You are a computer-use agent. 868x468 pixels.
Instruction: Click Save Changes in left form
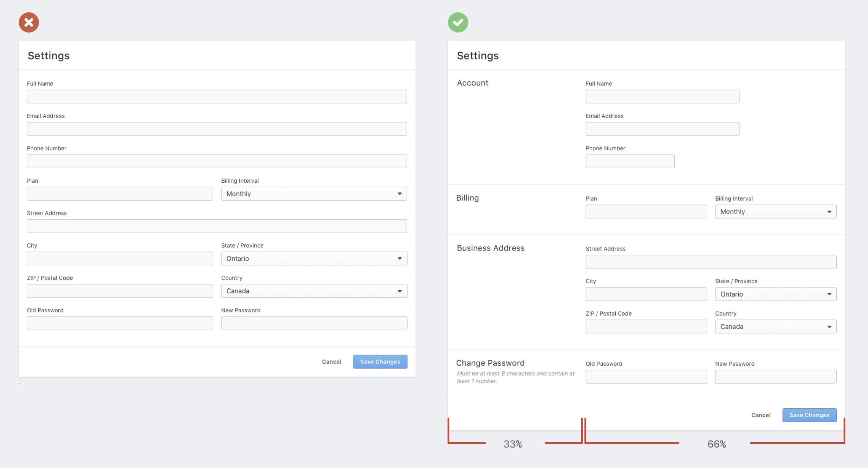click(x=380, y=362)
